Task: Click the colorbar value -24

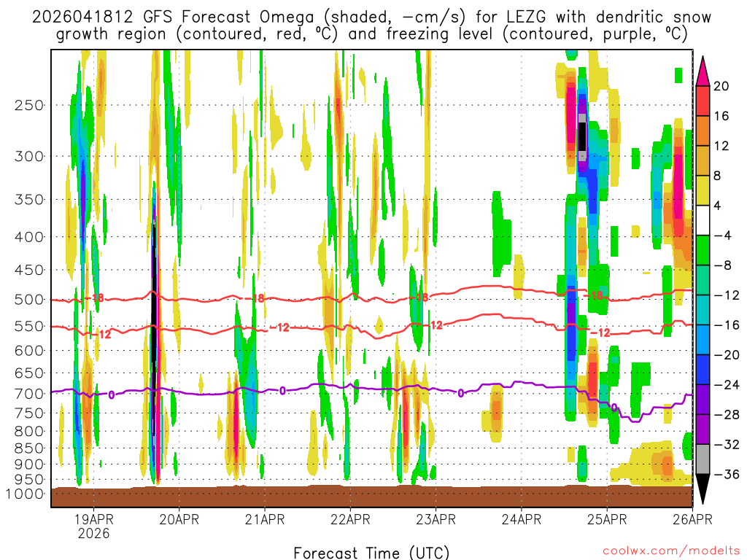Action: (x=727, y=385)
